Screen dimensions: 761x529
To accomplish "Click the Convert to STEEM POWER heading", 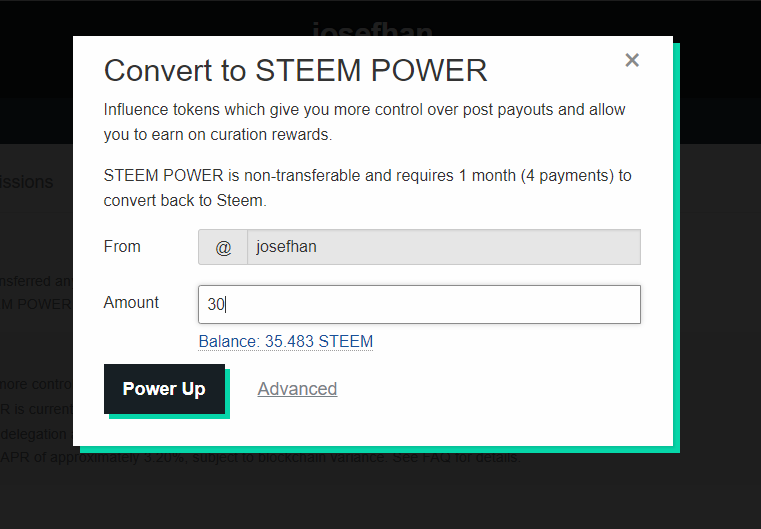I will coord(295,70).
